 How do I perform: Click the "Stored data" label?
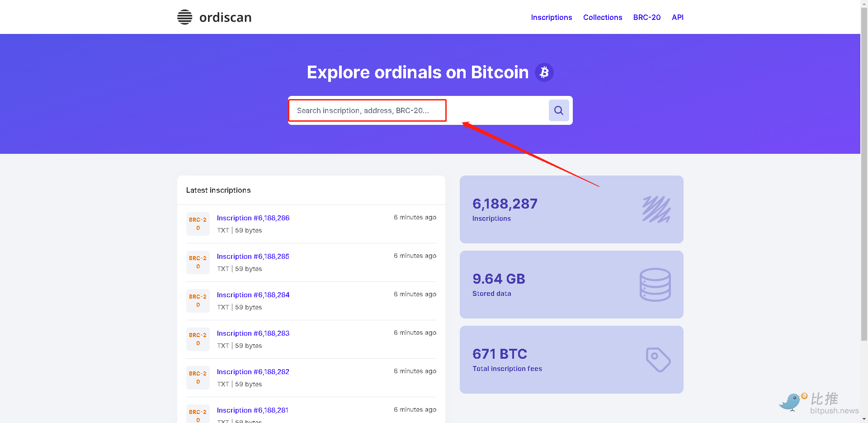492,294
